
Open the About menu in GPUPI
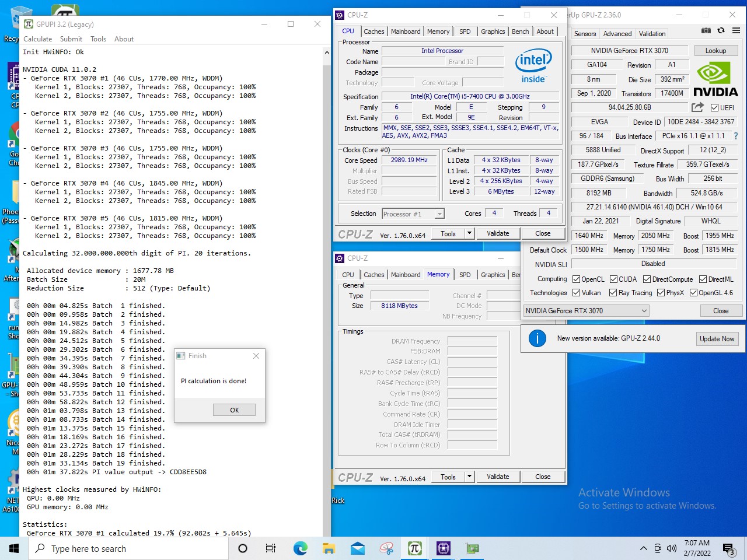point(124,39)
